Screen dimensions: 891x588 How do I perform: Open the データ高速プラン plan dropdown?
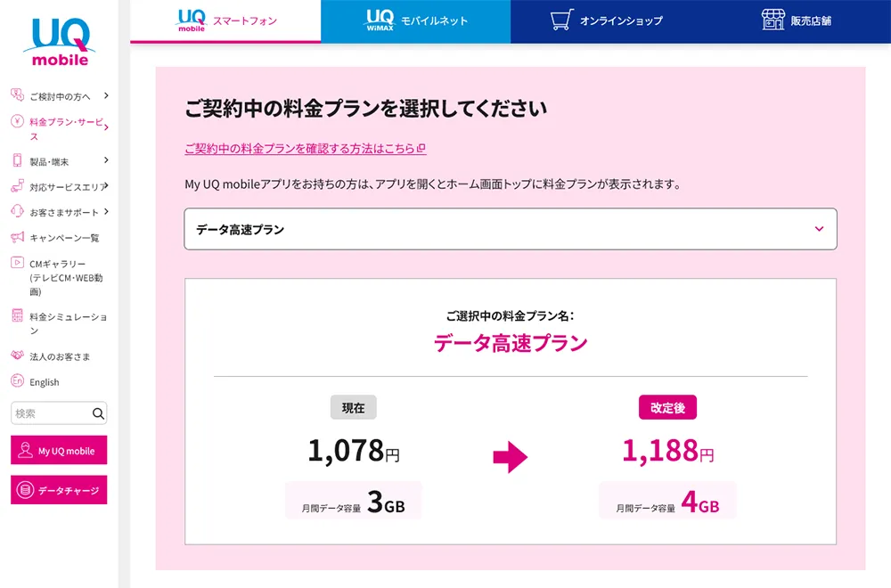511,229
